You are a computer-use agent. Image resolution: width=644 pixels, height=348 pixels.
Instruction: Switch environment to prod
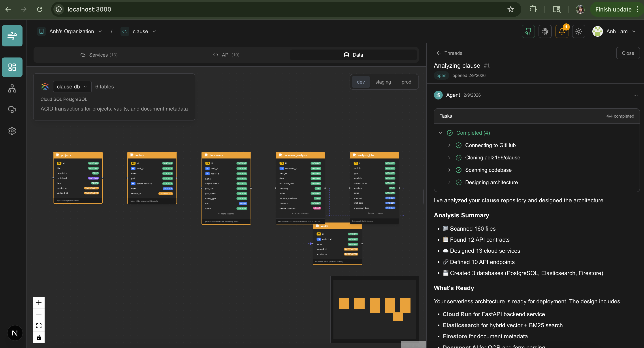point(406,82)
